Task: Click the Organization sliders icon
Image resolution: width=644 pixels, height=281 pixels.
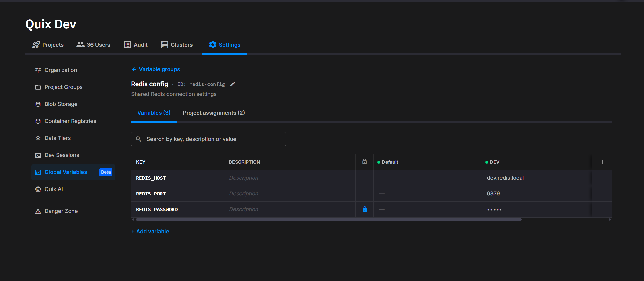Action: tap(38, 70)
